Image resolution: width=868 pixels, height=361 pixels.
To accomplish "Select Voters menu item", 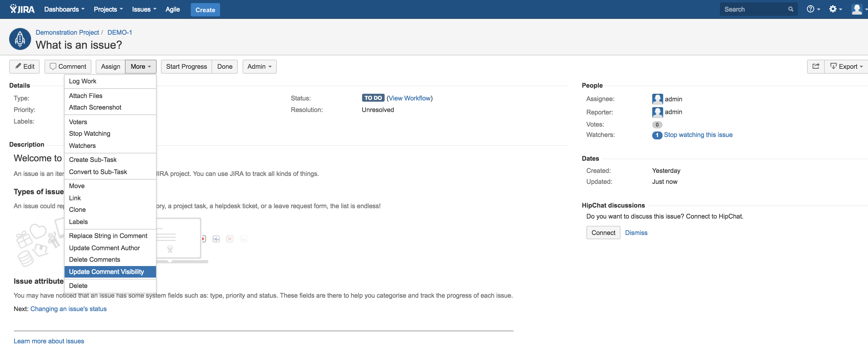I will pos(110,122).
